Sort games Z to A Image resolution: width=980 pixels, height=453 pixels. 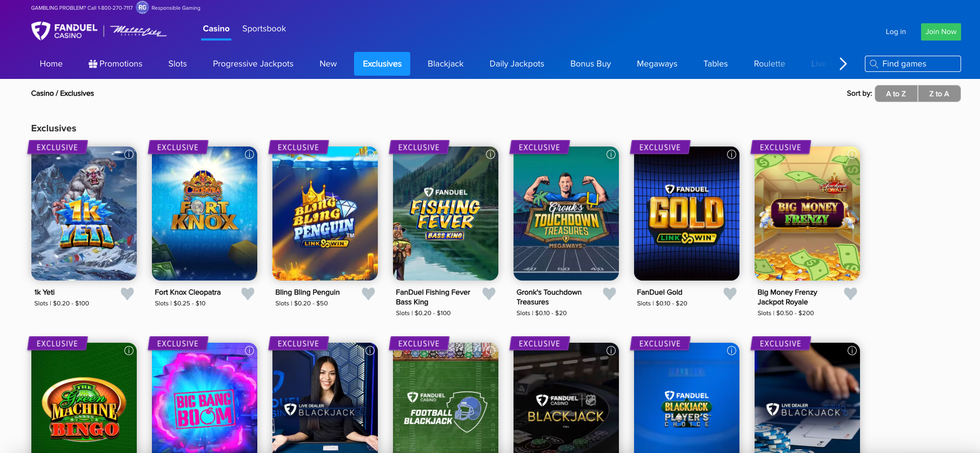tap(939, 94)
